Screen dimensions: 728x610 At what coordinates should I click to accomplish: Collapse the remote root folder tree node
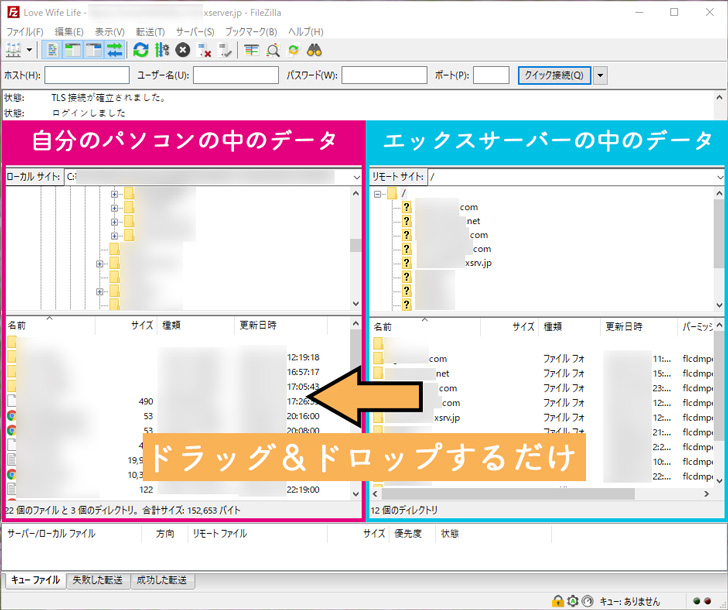tap(378, 194)
